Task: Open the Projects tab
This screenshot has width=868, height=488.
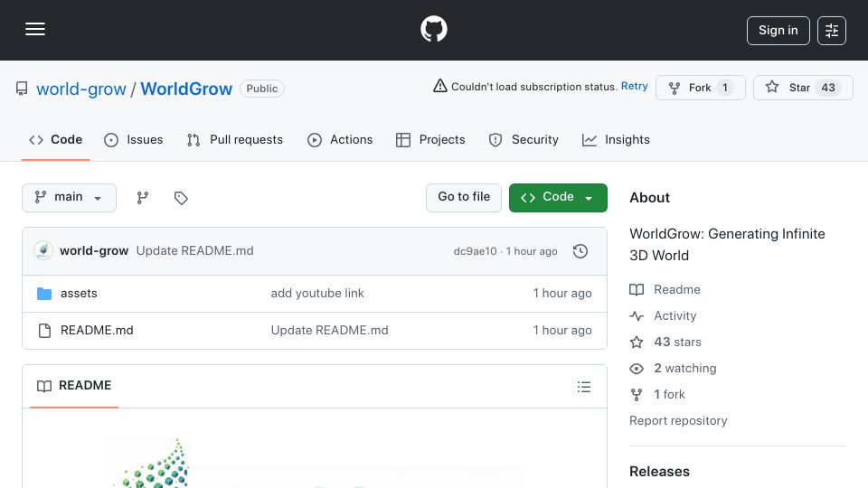Action: [430, 140]
